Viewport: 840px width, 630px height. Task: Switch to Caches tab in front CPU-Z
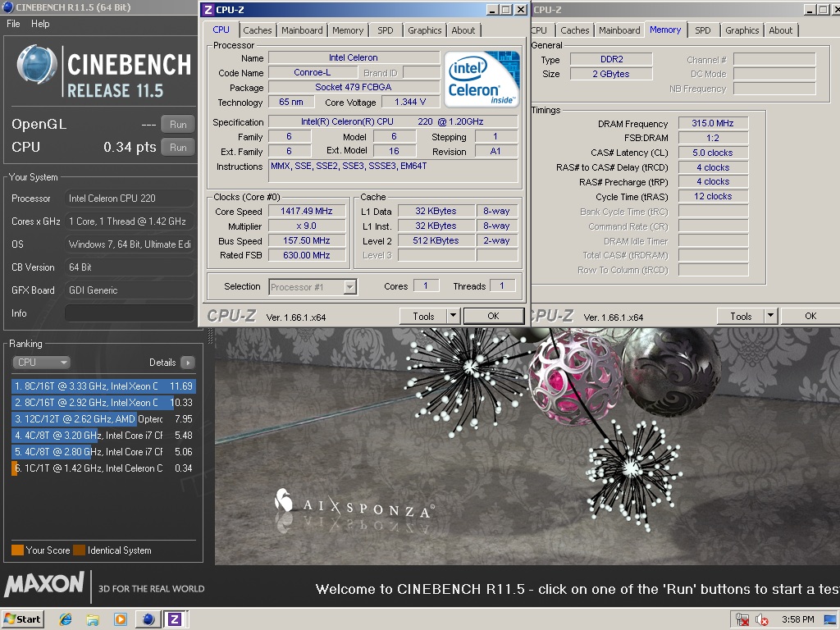257,30
